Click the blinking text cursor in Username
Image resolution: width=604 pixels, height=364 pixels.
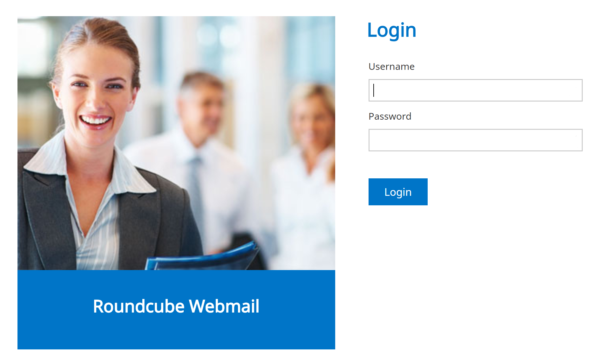point(374,90)
